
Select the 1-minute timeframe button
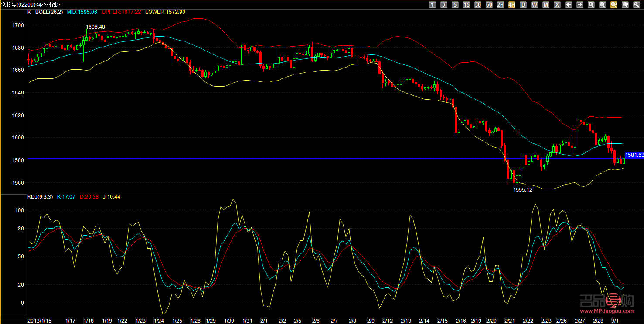432,5
